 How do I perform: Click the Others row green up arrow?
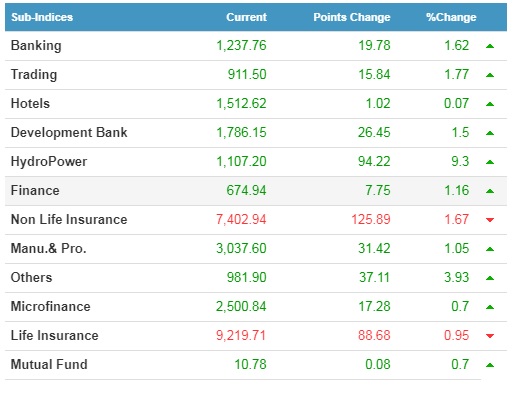[490, 278]
